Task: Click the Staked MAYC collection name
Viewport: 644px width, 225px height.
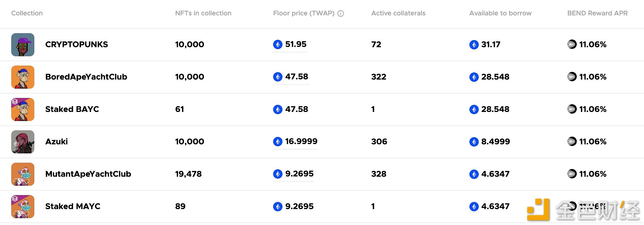Action: (73, 206)
